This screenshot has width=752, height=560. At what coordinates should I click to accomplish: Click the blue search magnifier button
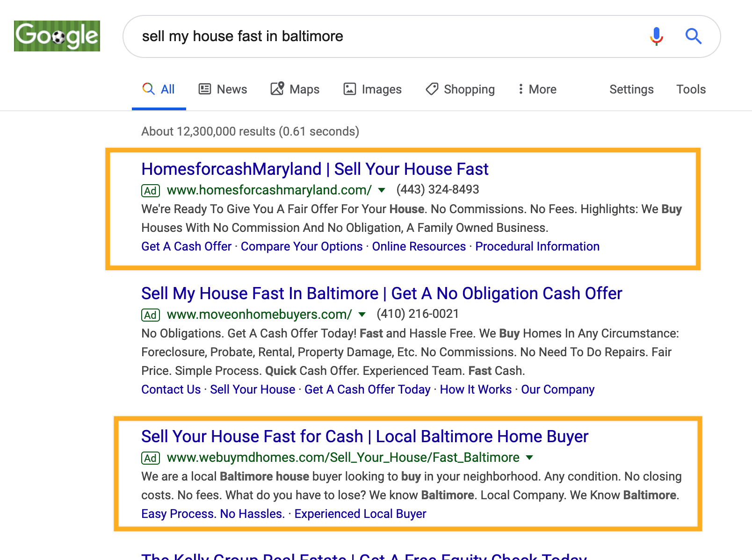pyautogui.click(x=694, y=36)
